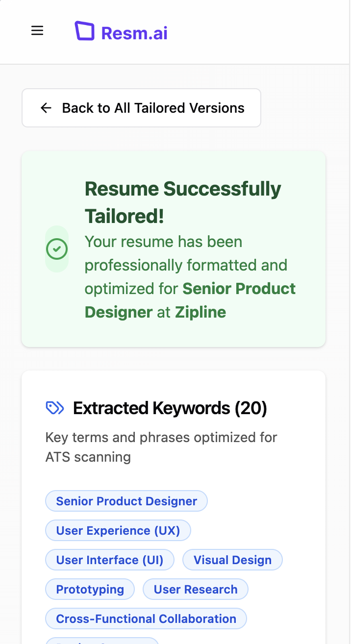The width and height of the screenshot is (351, 644).
Task: Choose the Visual Design keyword tag
Action: [x=232, y=560]
